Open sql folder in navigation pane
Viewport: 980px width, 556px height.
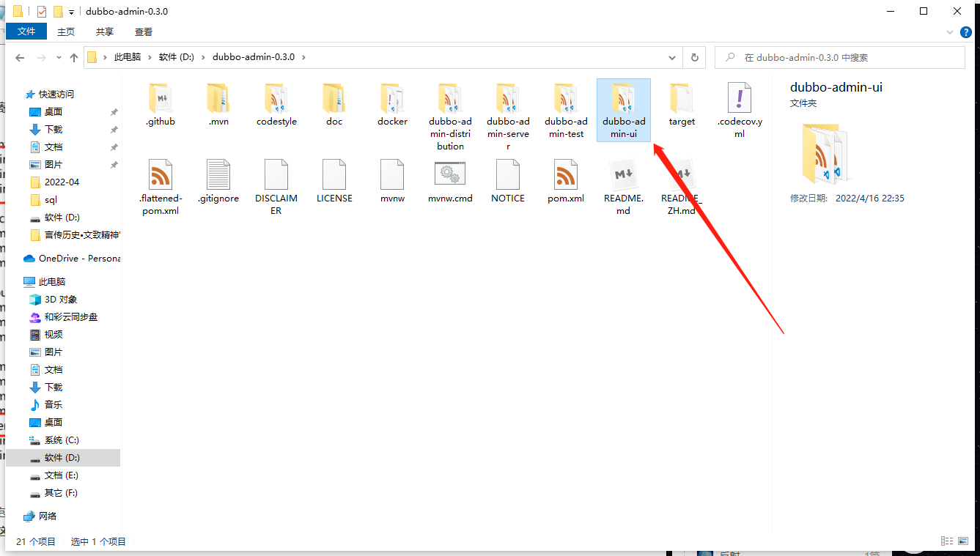point(51,199)
